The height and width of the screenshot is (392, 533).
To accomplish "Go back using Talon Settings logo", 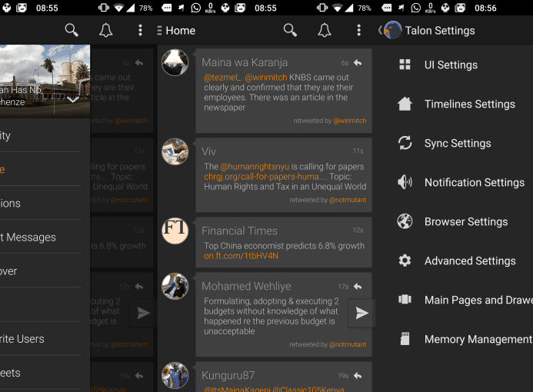I will (x=391, y=30).
